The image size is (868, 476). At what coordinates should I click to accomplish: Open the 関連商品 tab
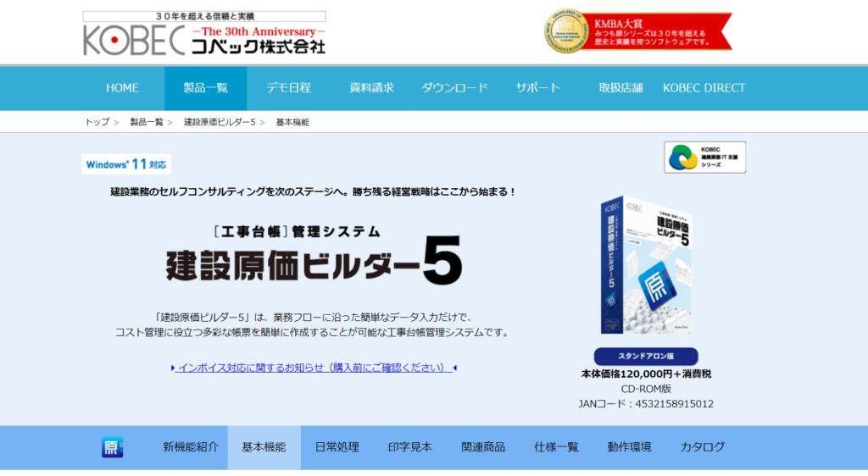[483, 447]
